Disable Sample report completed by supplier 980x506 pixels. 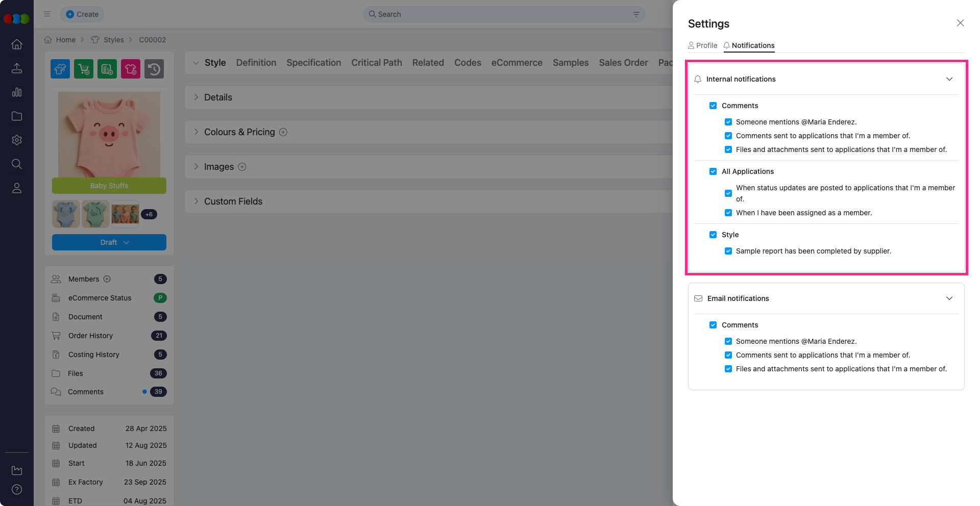pyautogui.click(x=728, y=251)
